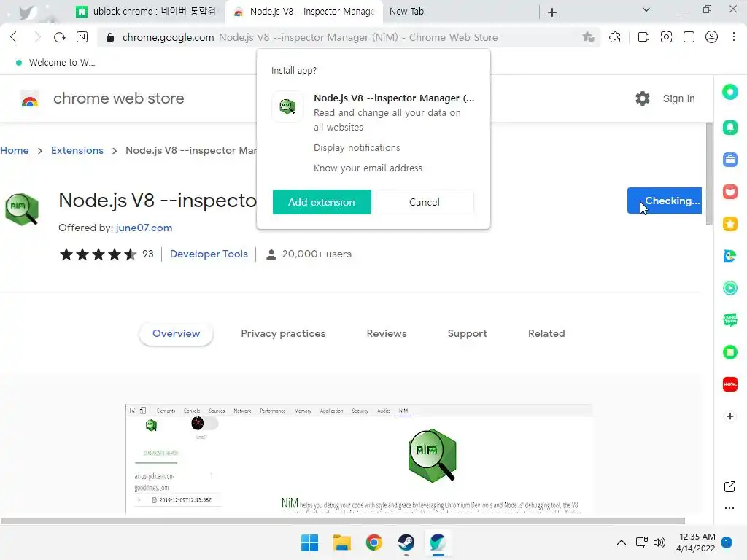The image size is (747, 560).
Task: Go to Home breadcrumb link
Action: pyautogui.click(x=15, y=150)
